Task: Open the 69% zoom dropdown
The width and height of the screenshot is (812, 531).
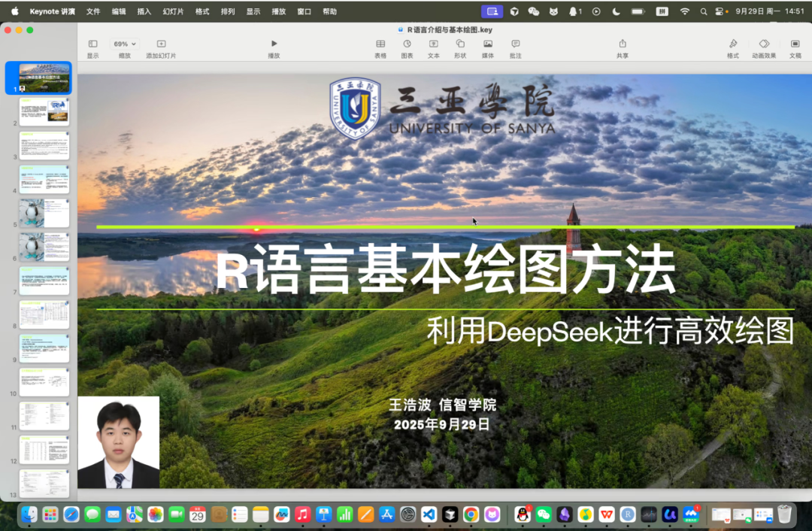Action: (x=124, y=44)
